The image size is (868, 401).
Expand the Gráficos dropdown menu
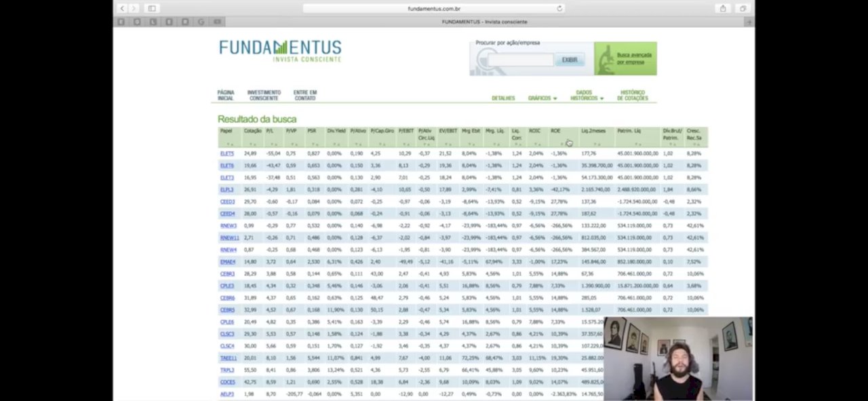click(542, 98)
